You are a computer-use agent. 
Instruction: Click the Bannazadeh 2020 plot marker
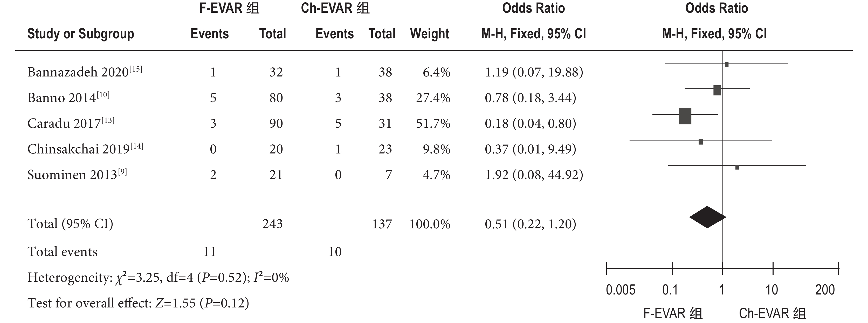[726, 65]
